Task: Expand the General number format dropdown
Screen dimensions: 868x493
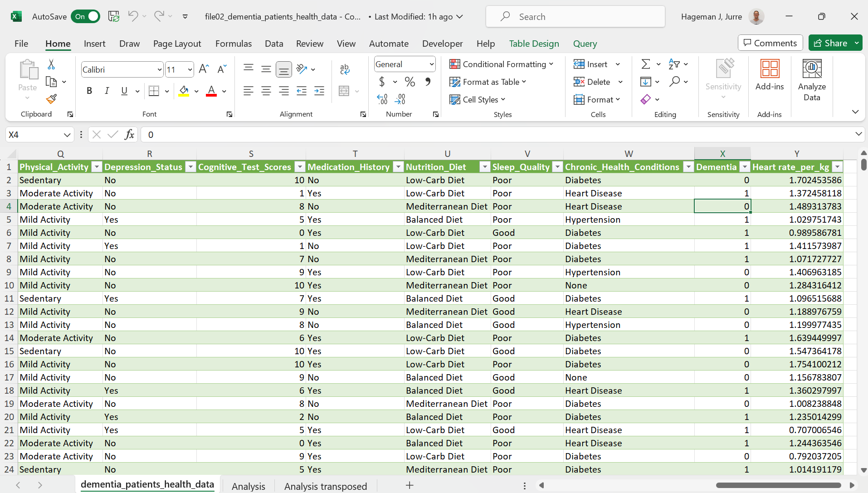Action: pos(431,64)
